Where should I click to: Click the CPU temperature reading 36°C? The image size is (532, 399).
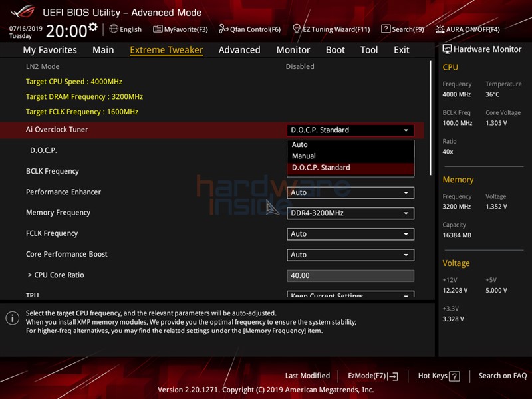tap(493, 94)
